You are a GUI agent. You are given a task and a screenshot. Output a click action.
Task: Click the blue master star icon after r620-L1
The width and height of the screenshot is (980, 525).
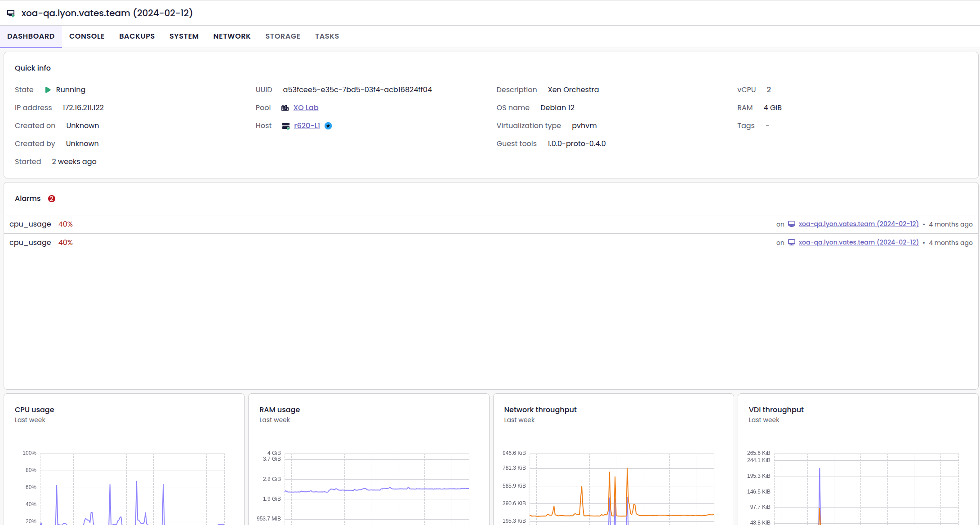[x=328, y=126]
